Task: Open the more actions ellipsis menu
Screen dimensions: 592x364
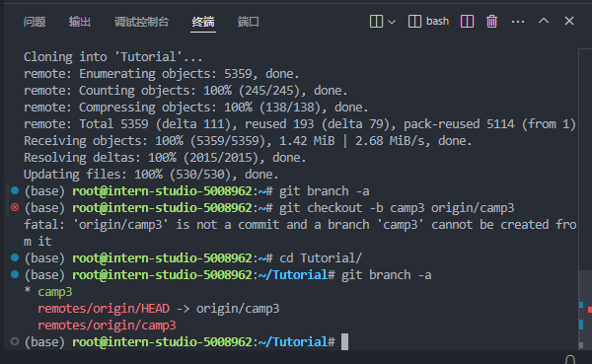Action: click(518, 22)
